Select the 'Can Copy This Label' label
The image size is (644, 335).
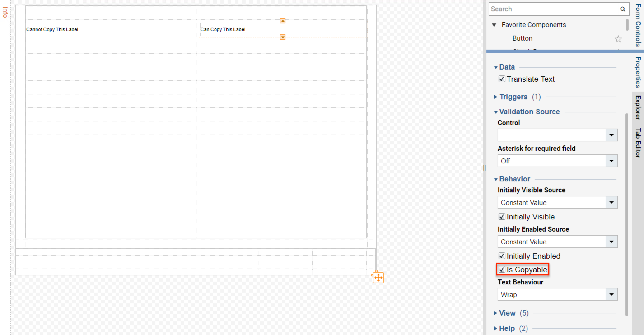[x=223, y=30]
